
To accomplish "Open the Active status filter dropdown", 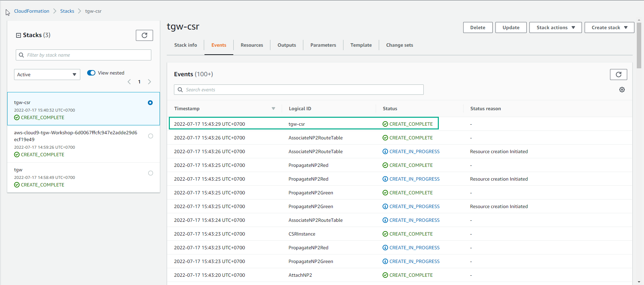I will click(x=47, y=75).
